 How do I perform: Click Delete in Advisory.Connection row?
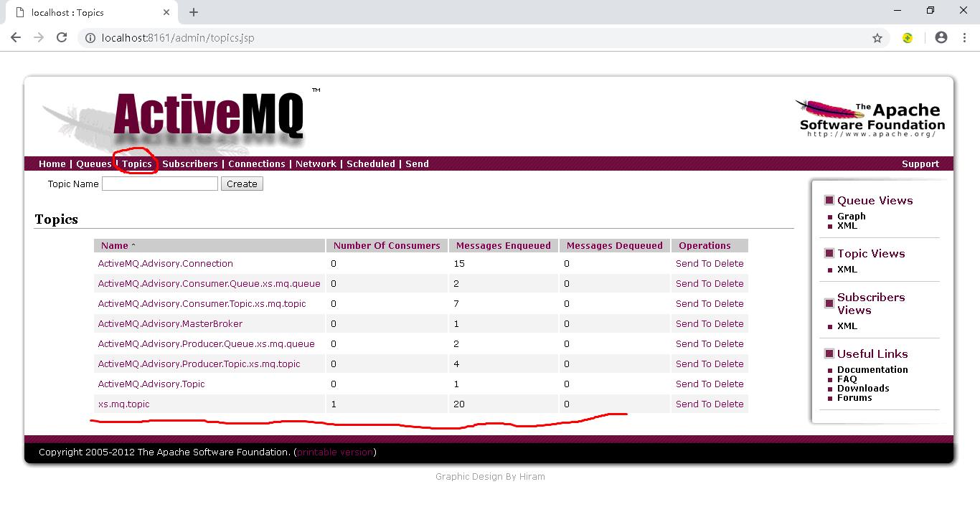[x=729, y=263]
